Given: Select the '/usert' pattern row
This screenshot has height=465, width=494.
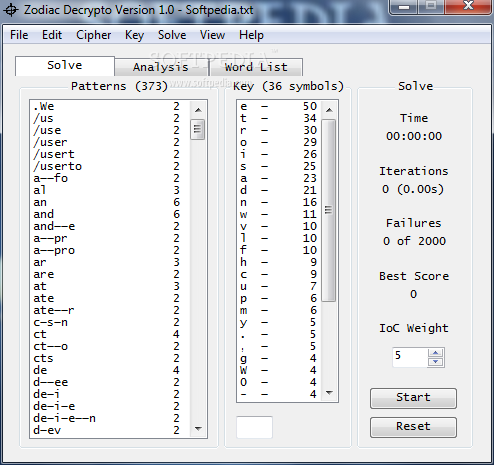Looking at the screenshot, I should tap(110, 154).
